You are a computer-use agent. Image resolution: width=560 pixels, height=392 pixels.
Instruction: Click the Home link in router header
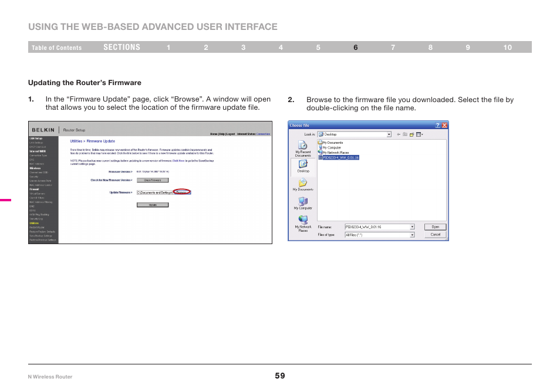pos(214,134)
